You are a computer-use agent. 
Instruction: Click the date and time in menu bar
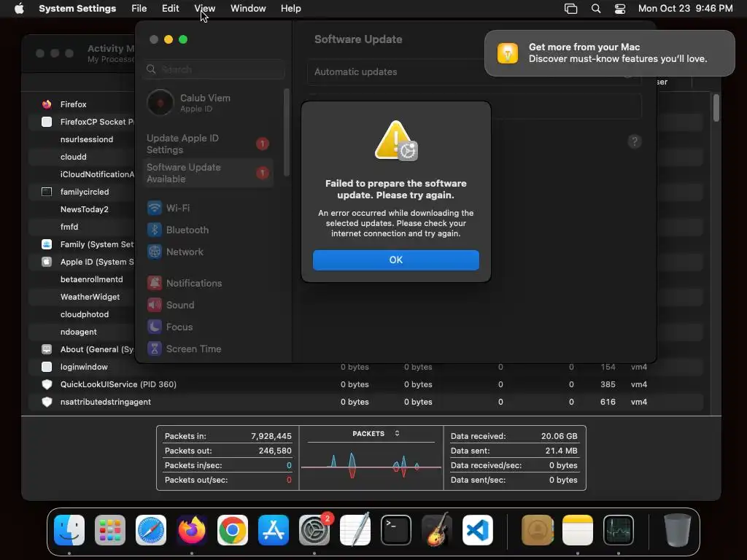point(685,9)
